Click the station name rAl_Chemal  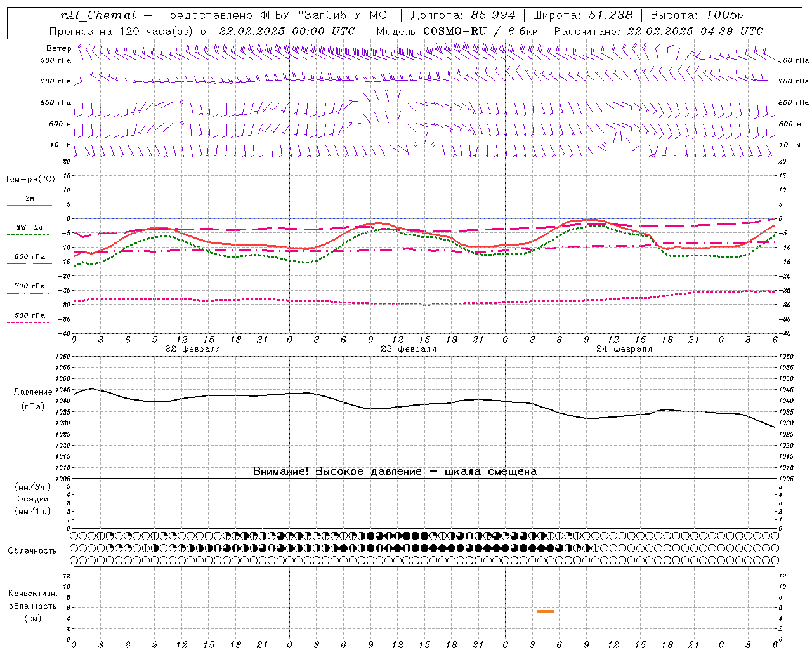98,15
